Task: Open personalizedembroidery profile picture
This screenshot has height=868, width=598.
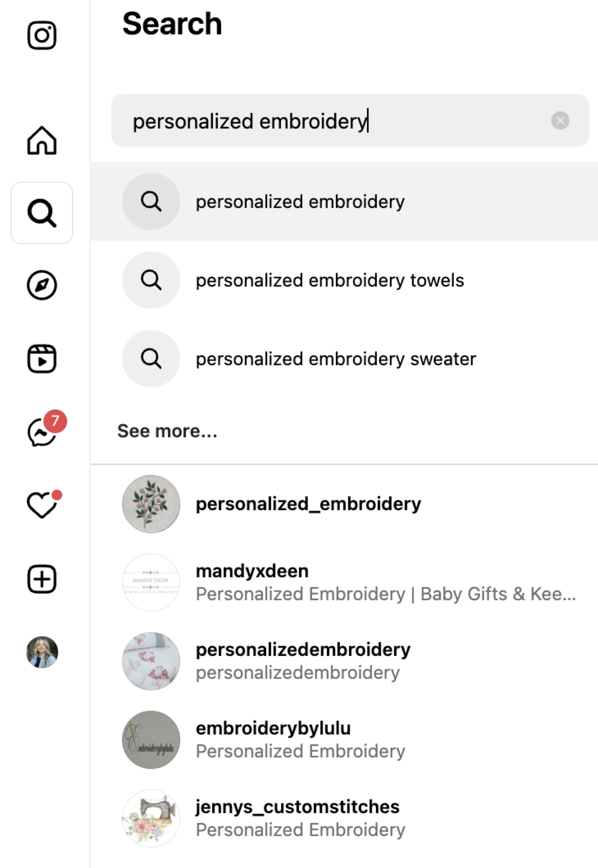Action: coord(151,661)
